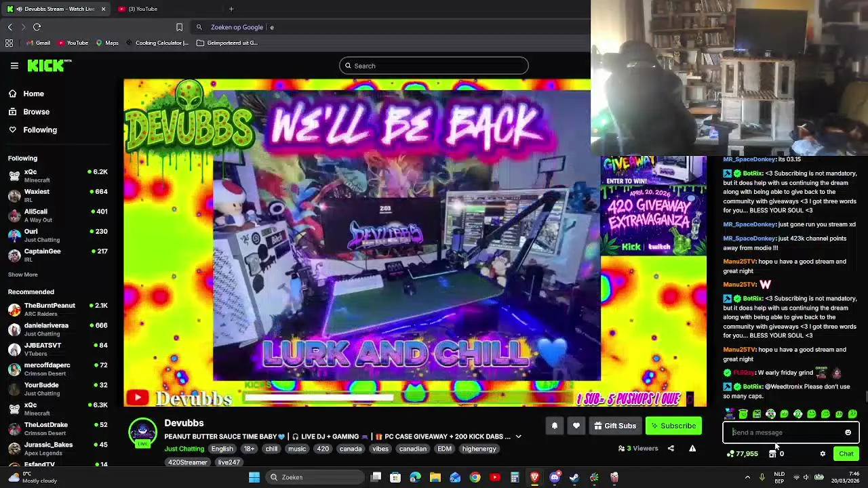Open the emoji picker in chat box

coord(848,432)
